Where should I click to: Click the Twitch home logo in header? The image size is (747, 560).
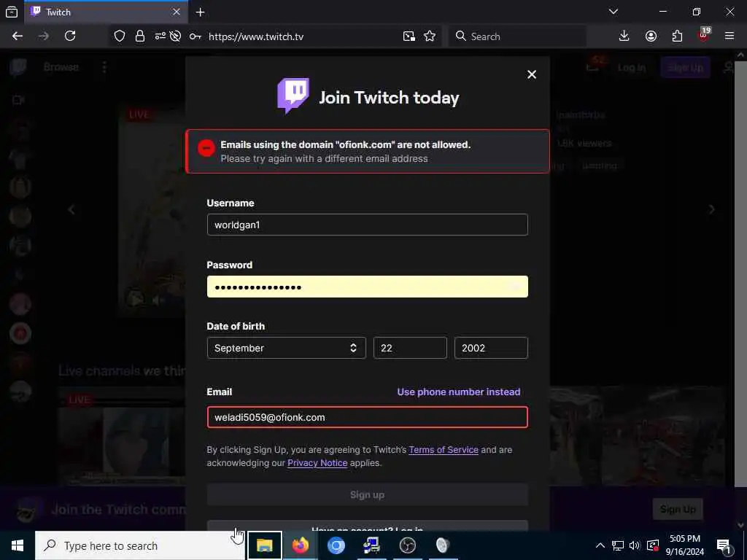tap(18, 67)
